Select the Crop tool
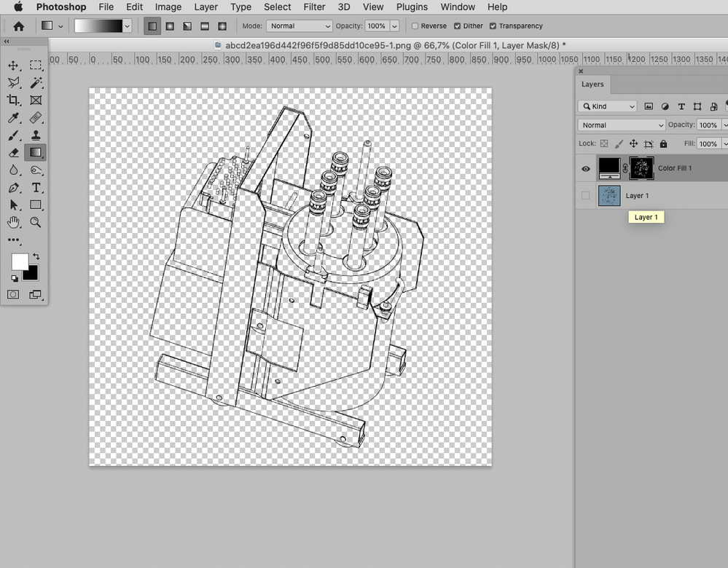Screen dimensions: 728x568 pyautogui.click(x=13, y=100)
